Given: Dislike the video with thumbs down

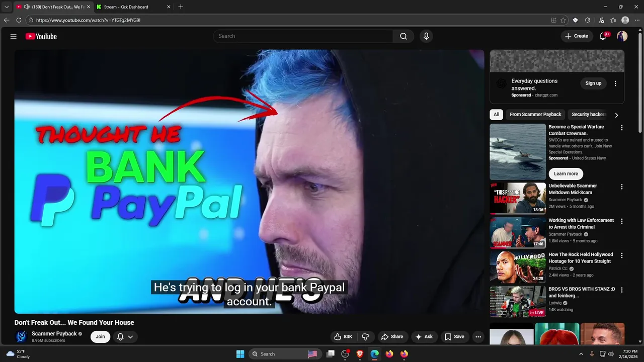Looking at the screenshot, I should 366,337.
